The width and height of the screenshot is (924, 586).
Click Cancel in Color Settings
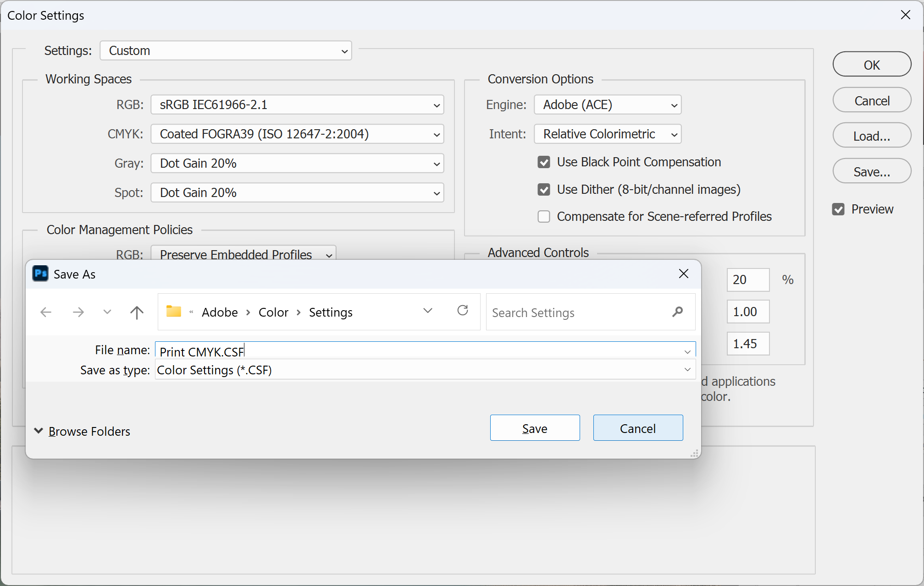click(872, 100)
